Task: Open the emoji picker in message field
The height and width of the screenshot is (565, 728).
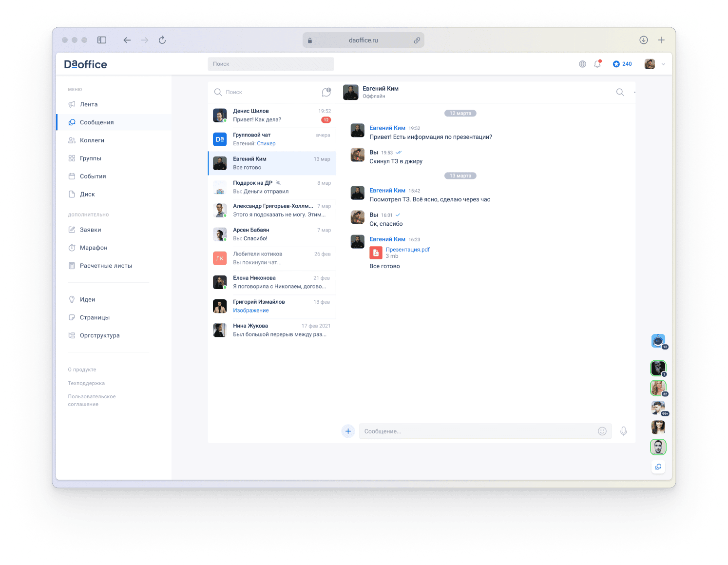Action: [x=602, y=431]
